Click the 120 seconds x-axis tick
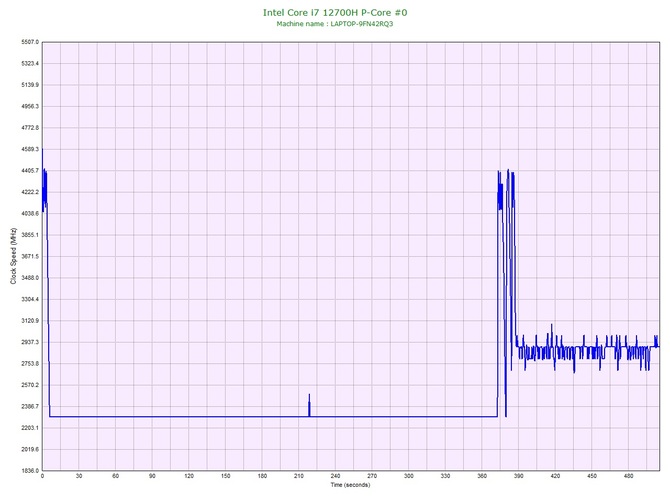Screen dimensions: 670x502 189,476
